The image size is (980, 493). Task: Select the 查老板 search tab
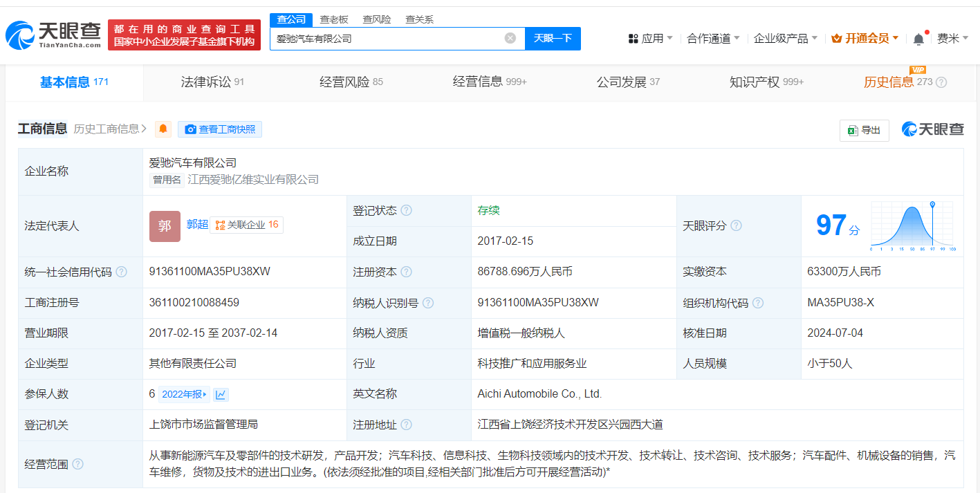click(x=334, y=19)
